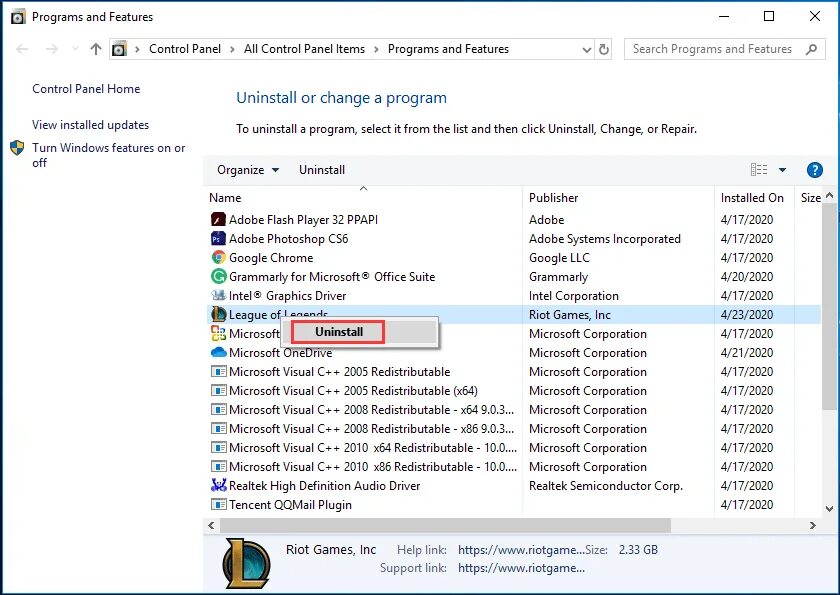This screenshot has height=595, width=840.
Task: Click the Back navigation arrow
Action: point(22,49)
